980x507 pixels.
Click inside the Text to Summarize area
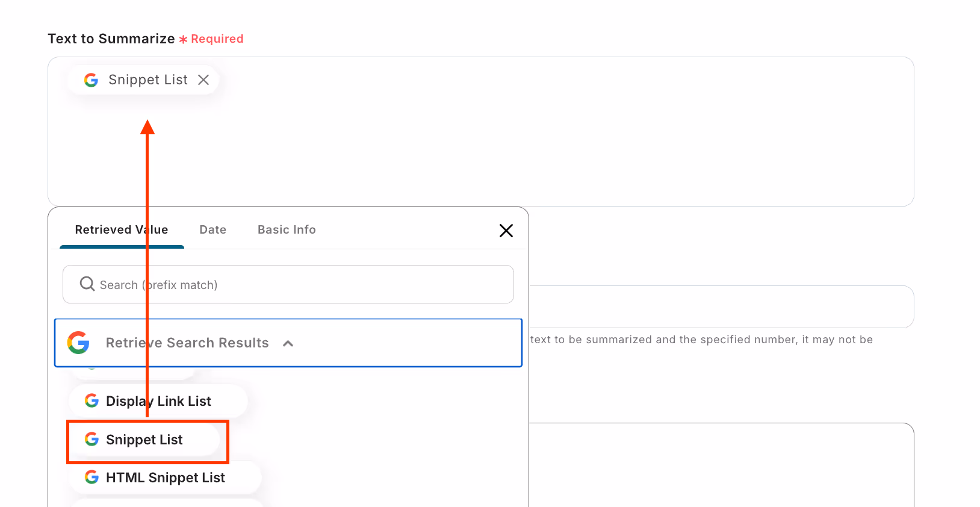[480, 131]
